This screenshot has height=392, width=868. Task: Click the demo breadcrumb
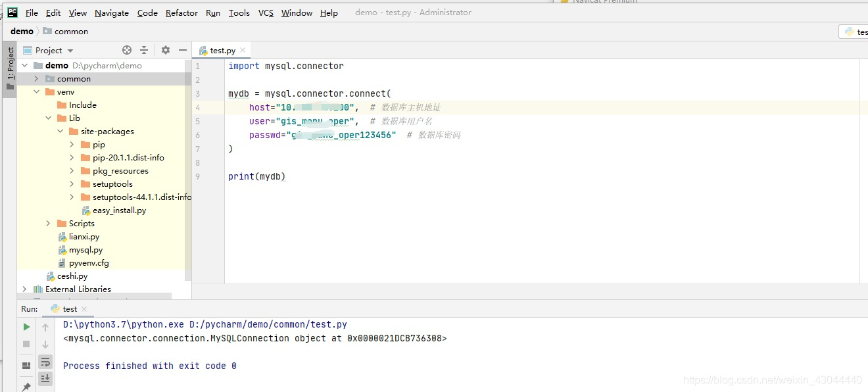click(x=22, y=31)
